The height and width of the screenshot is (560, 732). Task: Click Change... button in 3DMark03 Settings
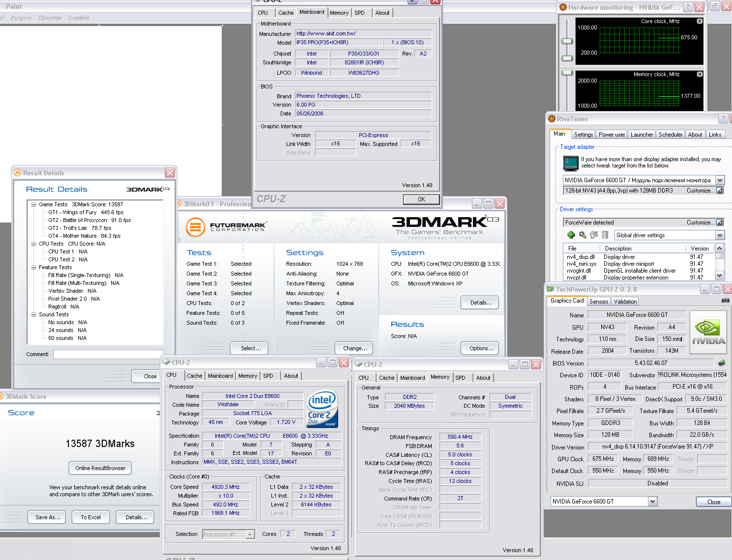pyautogui.click(x=354, y=348)
